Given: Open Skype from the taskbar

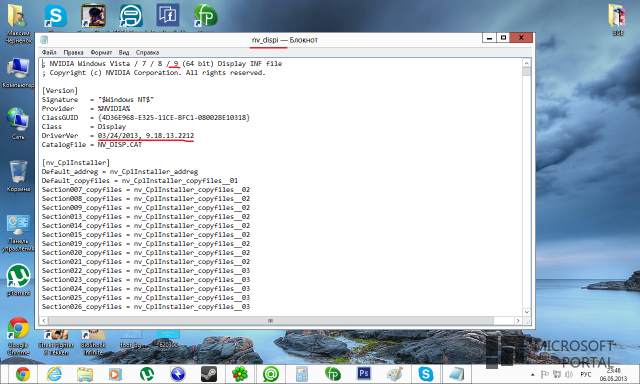Looking at the screenshot, I should point(426,374).
